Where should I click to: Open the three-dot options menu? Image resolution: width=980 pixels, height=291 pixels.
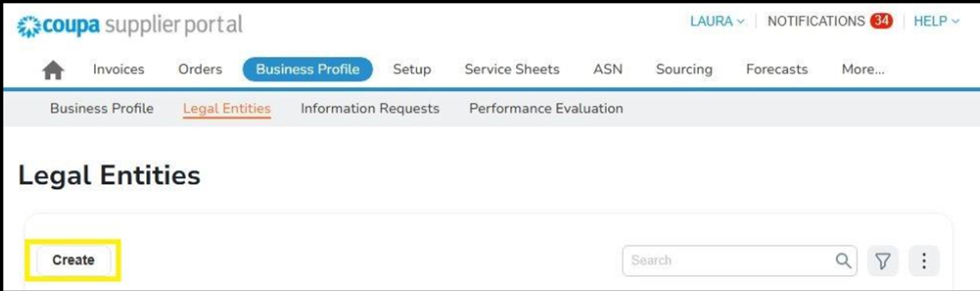922,260
